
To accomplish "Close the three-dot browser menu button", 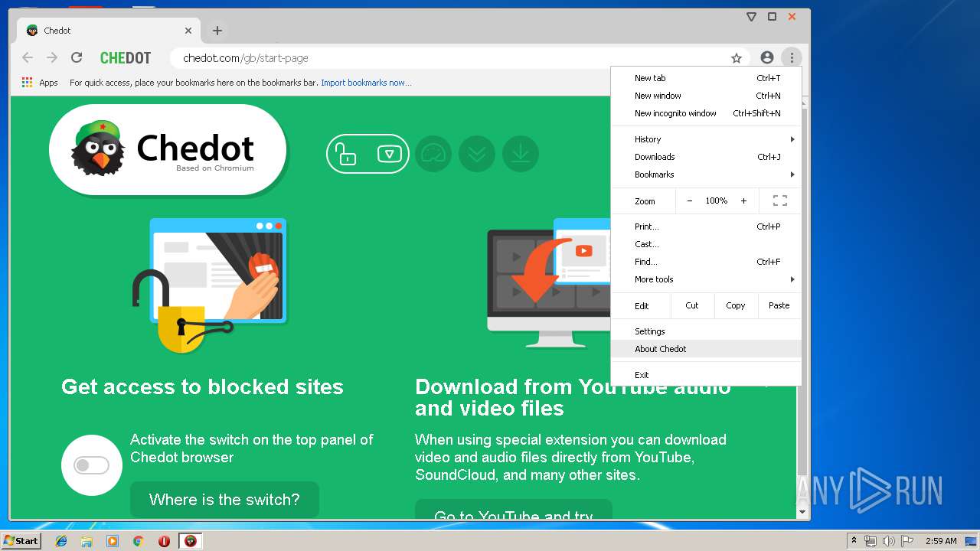I will (x=792, y=57).
